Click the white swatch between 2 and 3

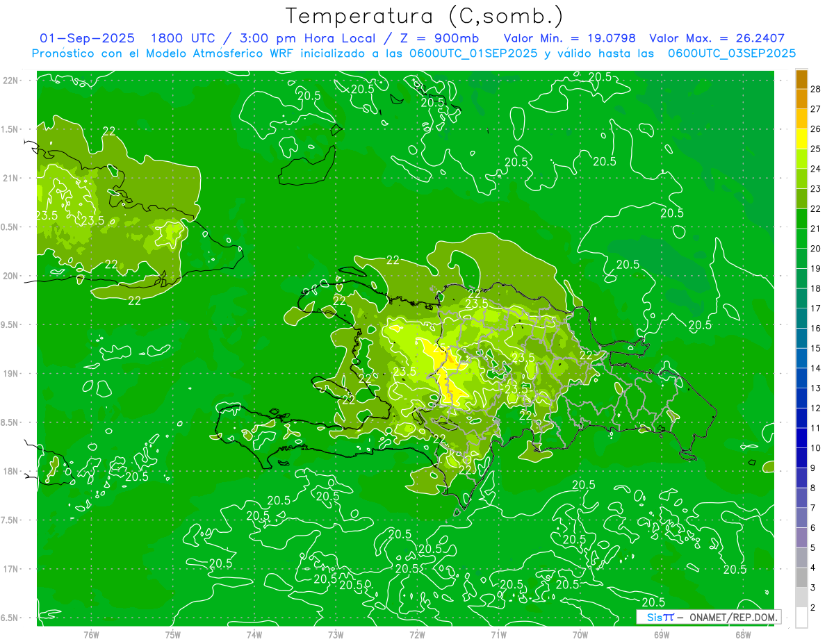point(801,598)
